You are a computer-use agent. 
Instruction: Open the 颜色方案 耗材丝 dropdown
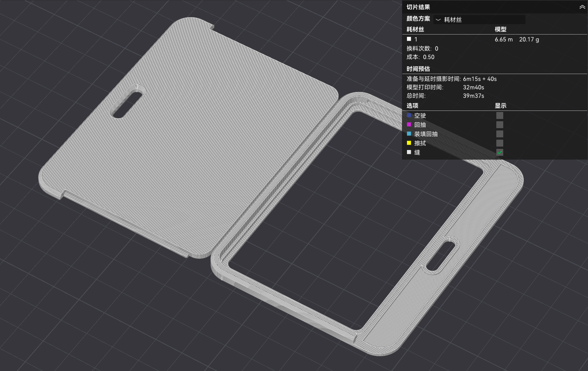point(479,20)
